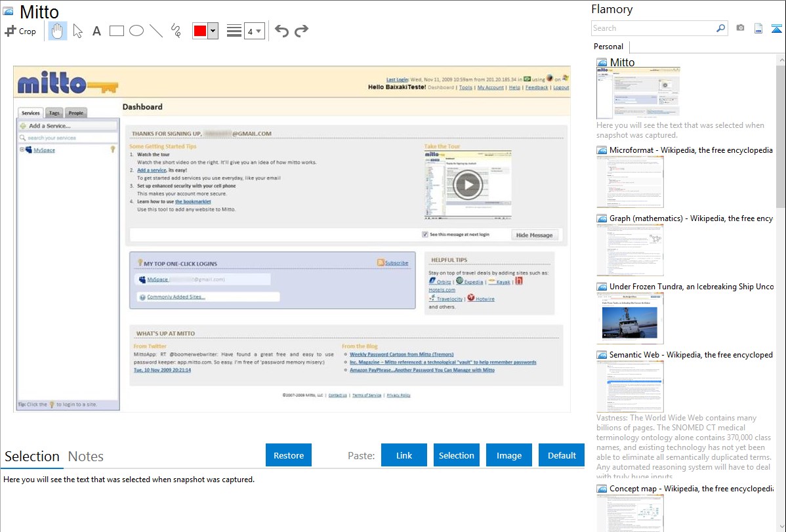The image size is (786, 532).
Task: Switch to the Selection tab
Action: (32, 457)
